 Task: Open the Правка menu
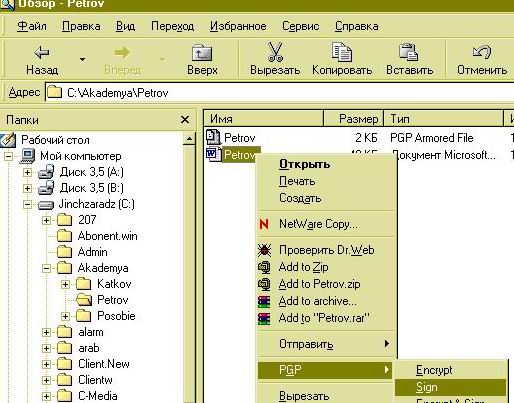[81, 26]
